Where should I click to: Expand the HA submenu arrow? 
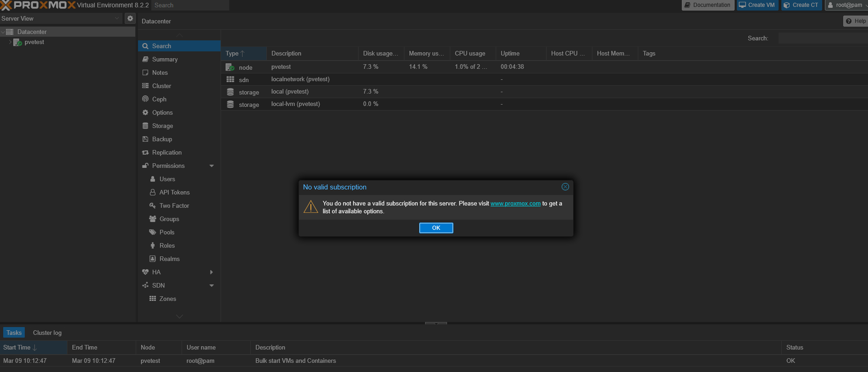pyautogui.click(x=211, y=272)
